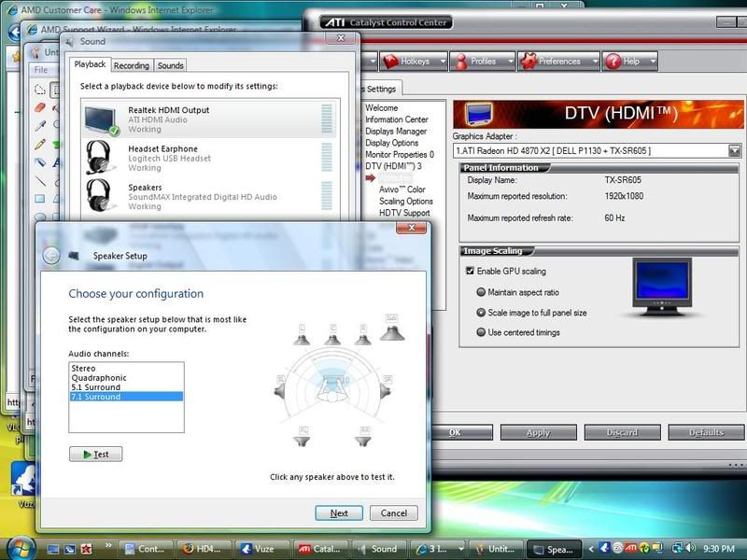Open the Vuze window from the taskbar
This screenshot has width=747, height=560.
[259, 549]
